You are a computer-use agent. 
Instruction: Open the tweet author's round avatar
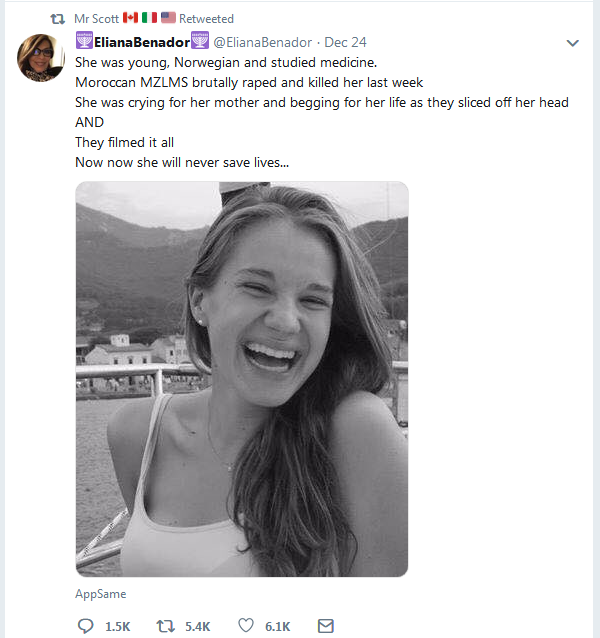click(42, 58)
